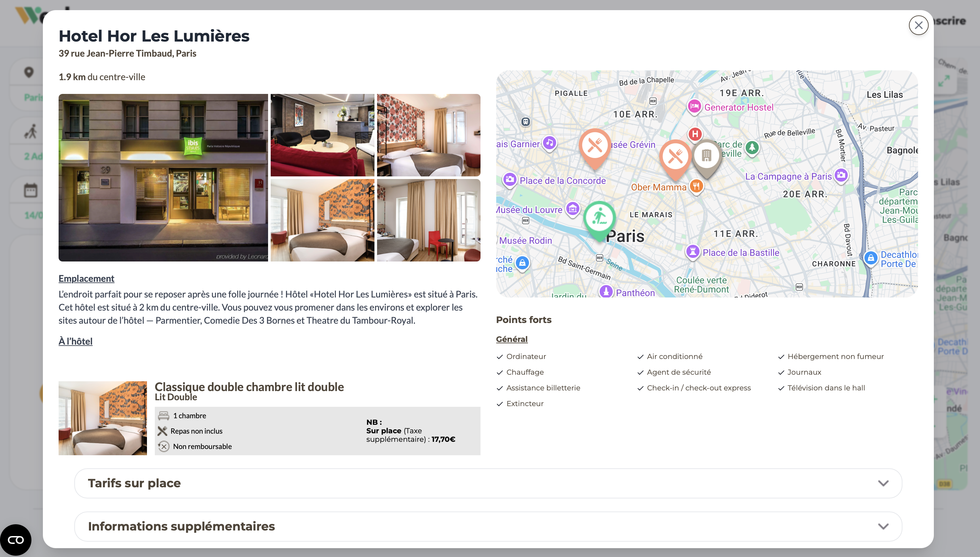This screenshot has height=557, width=980.
Task: Open the hotel facade main photo
Action: point(163,177)
